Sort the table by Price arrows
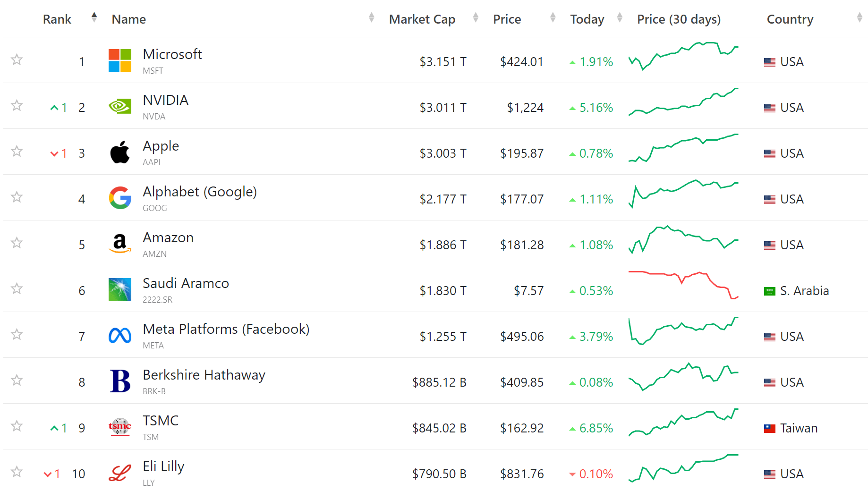Screen dimensions: 868x491 tap(553, 18)
